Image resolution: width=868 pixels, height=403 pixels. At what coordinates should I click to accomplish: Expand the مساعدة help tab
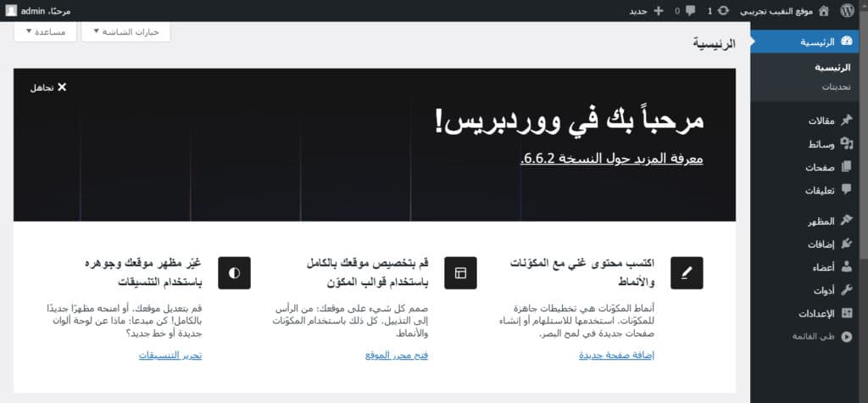pos(46,31)
